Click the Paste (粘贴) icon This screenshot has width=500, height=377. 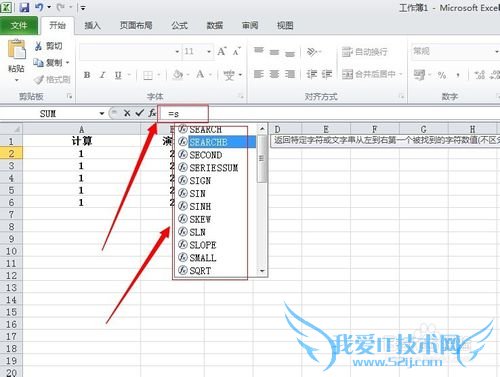tap(16, 50)
